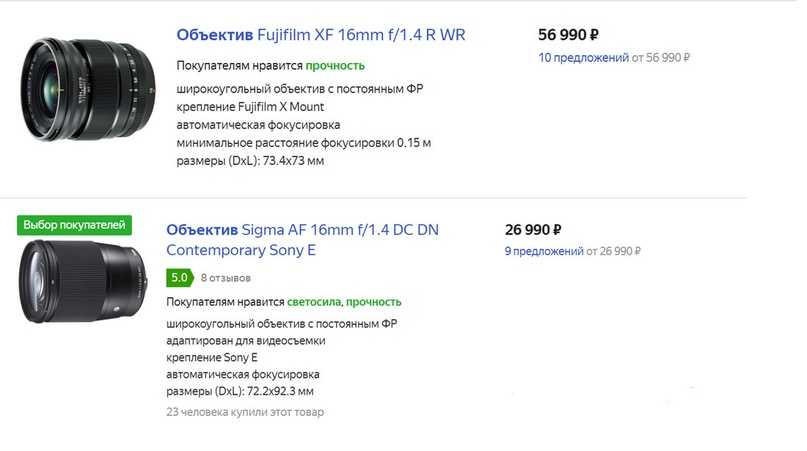
Task: Click the 26 990 ₽ price
Action: (533, 229)
